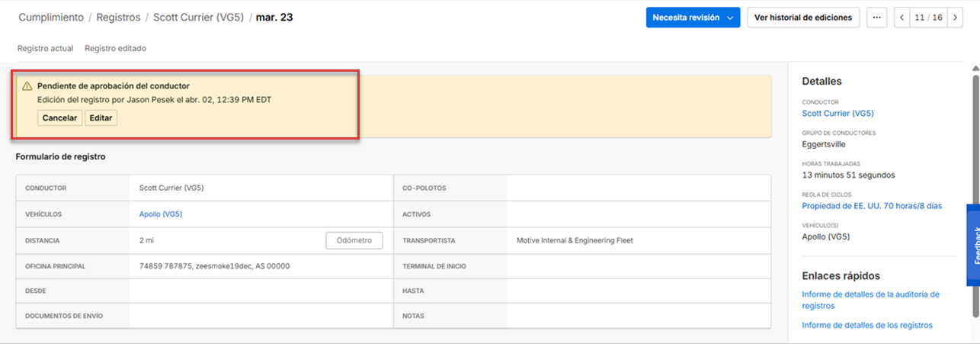
Task: Go to next record with right chevron
Action: coord(955,18)
